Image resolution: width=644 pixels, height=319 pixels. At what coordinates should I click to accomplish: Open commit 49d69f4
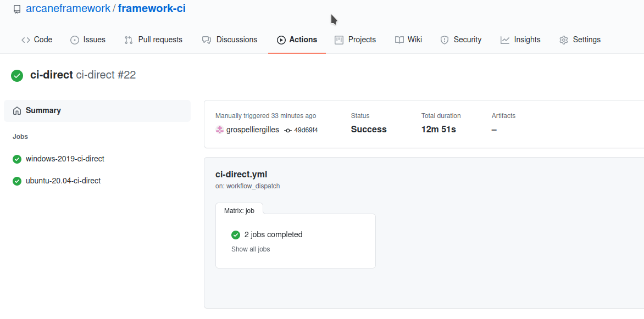click(x=306, y=130)
